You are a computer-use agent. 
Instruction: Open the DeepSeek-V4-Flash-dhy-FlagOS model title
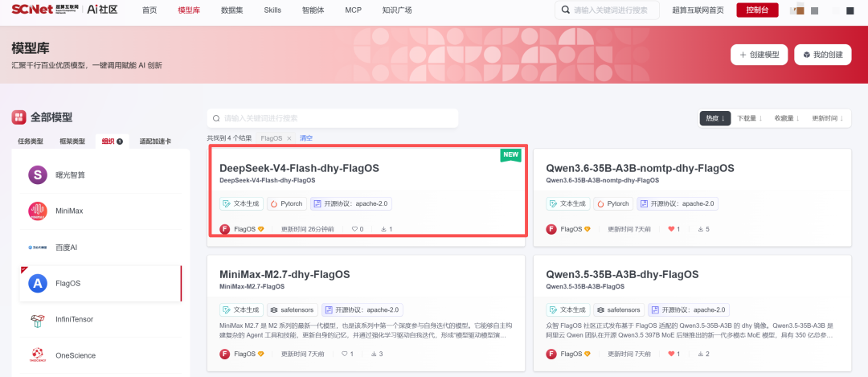tap(300, 168)
